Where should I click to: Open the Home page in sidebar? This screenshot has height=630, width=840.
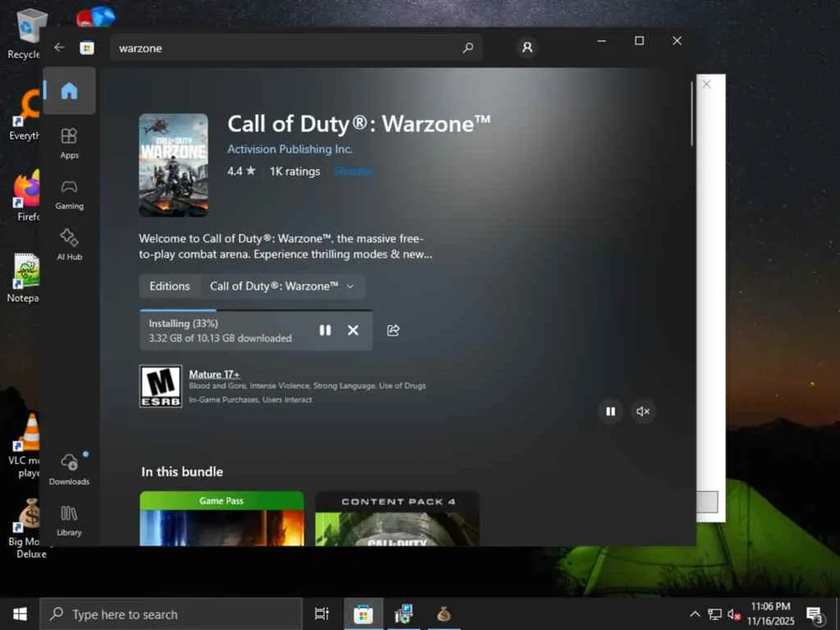[69, 90]
